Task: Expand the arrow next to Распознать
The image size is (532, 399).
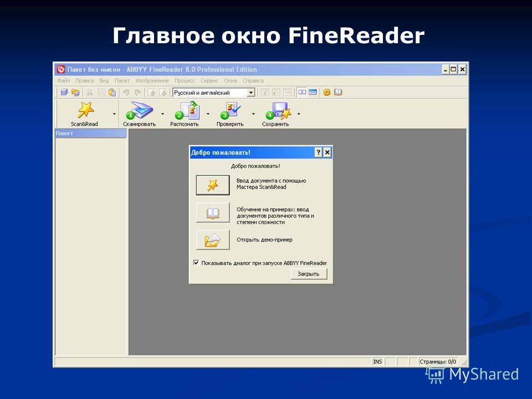Action: [208, 114]
